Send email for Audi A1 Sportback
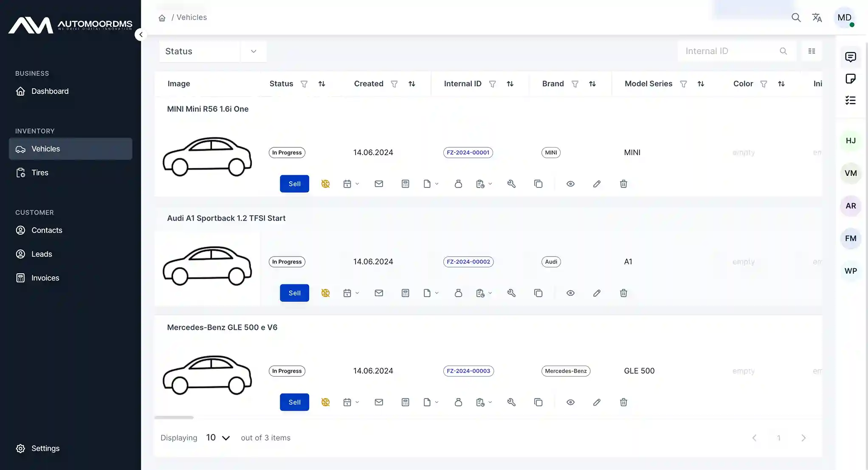Viewport: 868px width, 470px height. coord(379,293)
